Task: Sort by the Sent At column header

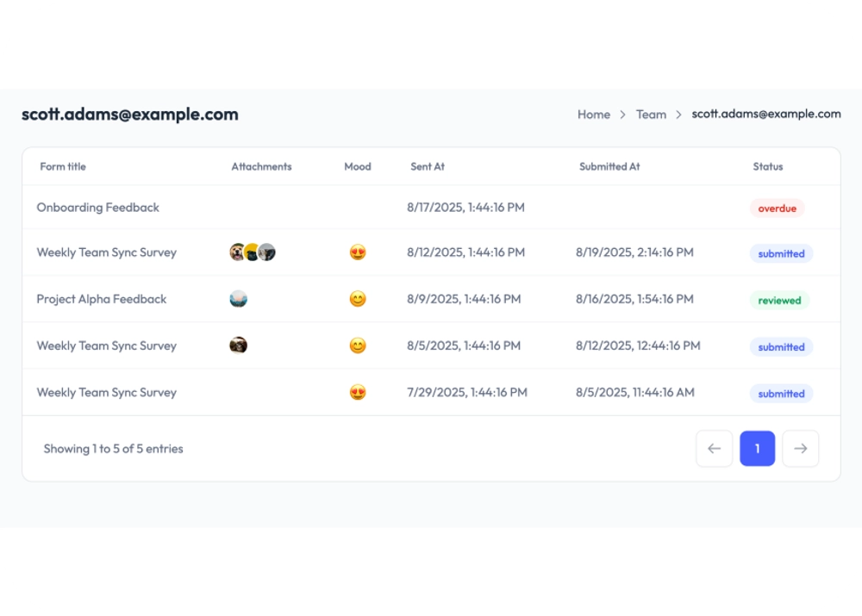Action: [428, 166]
